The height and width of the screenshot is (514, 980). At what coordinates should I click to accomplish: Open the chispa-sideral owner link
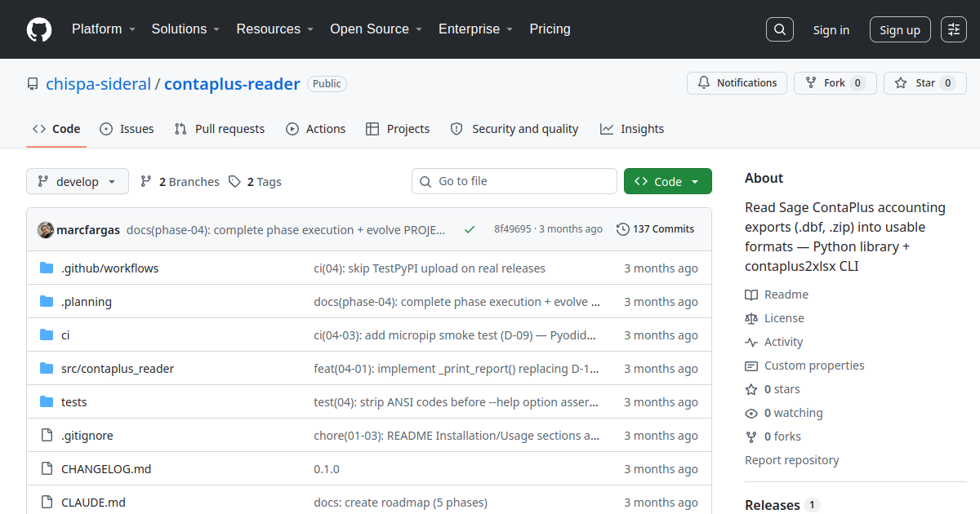click(98, 83)
